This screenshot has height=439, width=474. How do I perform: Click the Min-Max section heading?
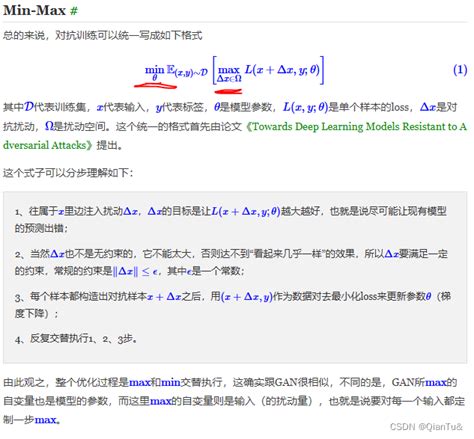coord(34,10)
